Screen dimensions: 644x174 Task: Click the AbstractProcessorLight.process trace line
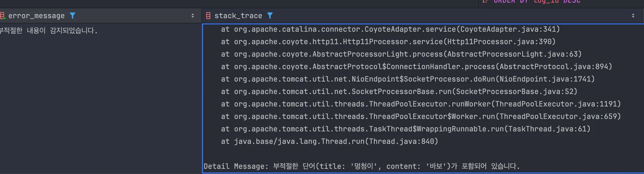(401, 54)
